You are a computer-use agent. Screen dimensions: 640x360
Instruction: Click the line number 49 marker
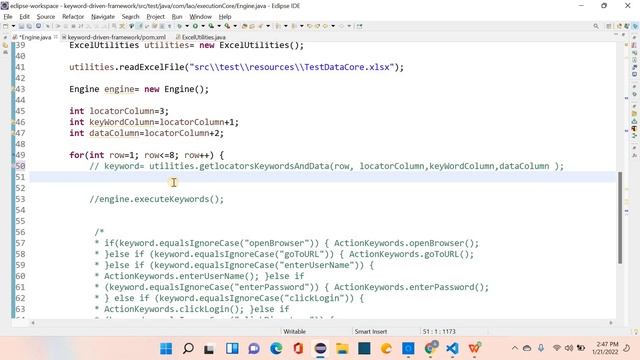click(x=20, y=155)
